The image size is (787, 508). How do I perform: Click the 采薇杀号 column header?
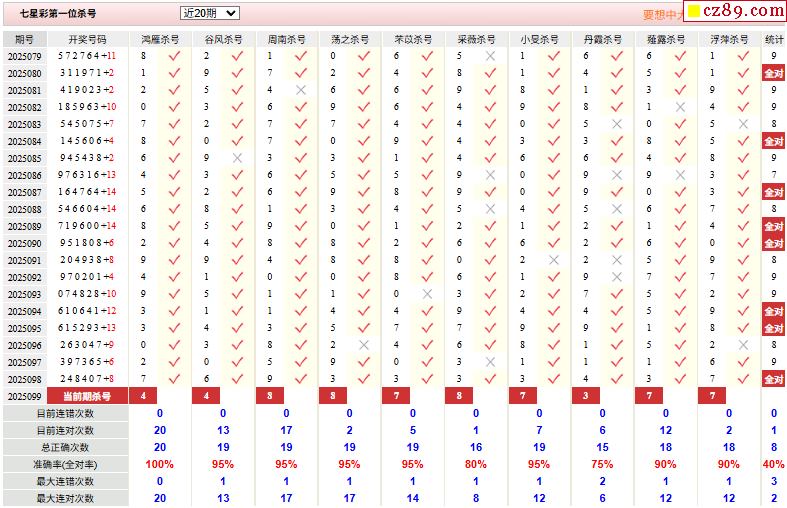[476, 39]
